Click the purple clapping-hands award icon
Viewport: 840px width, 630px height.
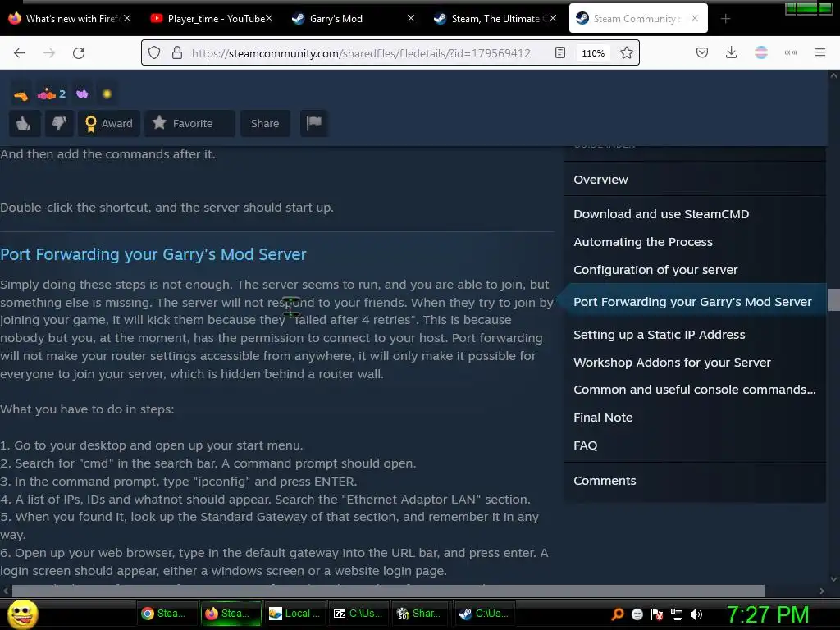tap(82, 94)
